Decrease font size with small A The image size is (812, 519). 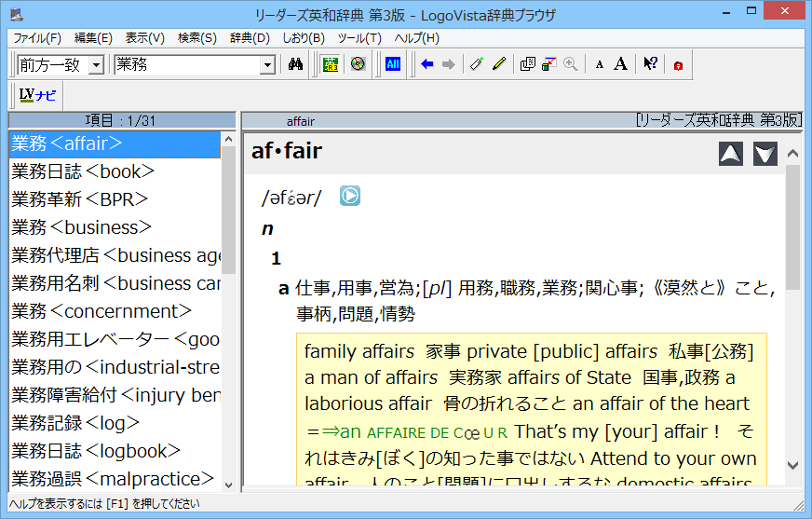pyautogui.click(x=600, y=64)
